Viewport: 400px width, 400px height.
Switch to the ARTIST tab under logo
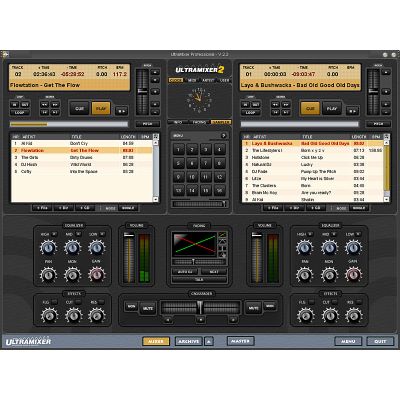pos(208,80)
